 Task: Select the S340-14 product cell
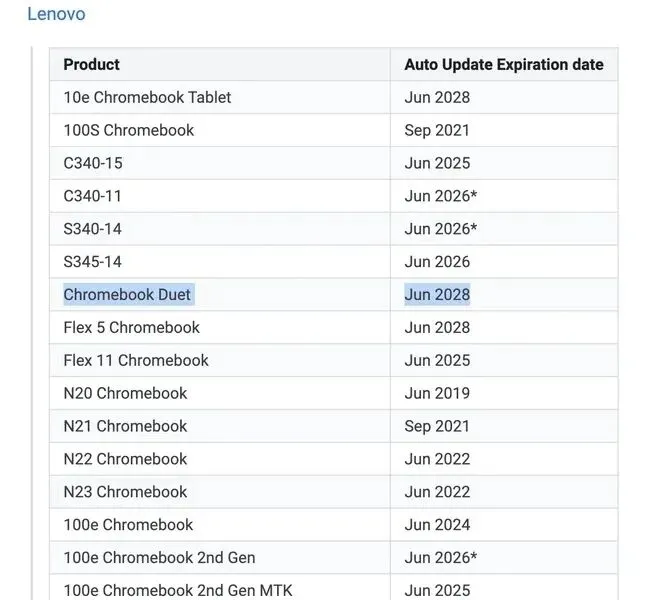pyautogui.click(x=92, y=229)
